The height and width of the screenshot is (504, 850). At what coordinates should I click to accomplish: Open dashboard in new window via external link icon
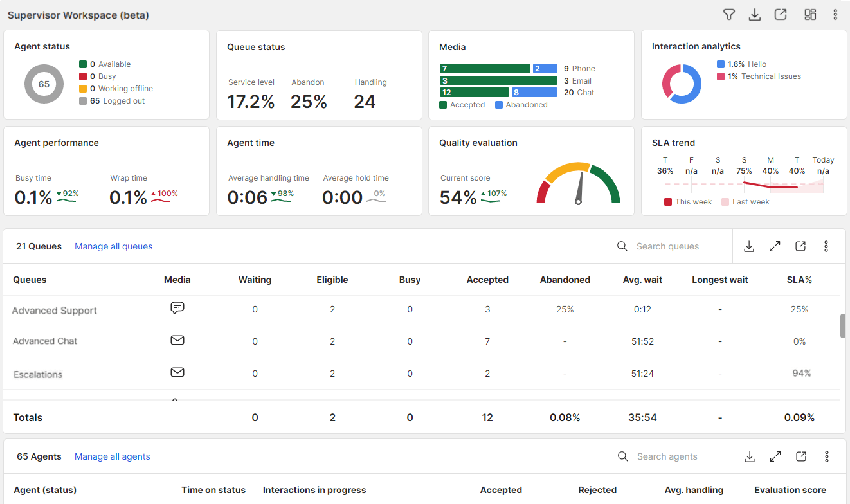pyautogui.click(x=781, y=14)
